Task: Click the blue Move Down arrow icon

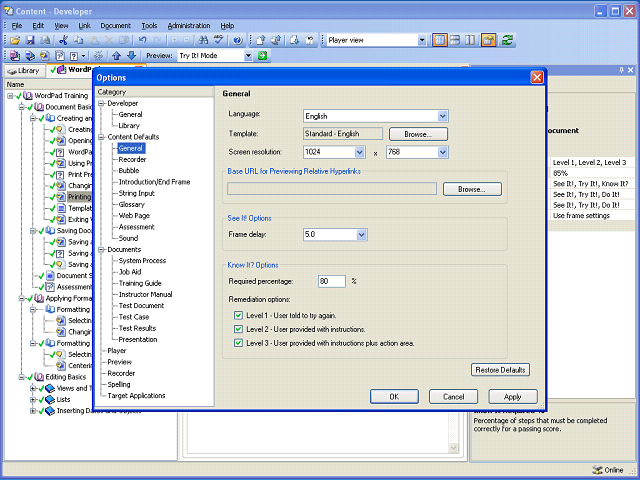Action: click(131, 56)
